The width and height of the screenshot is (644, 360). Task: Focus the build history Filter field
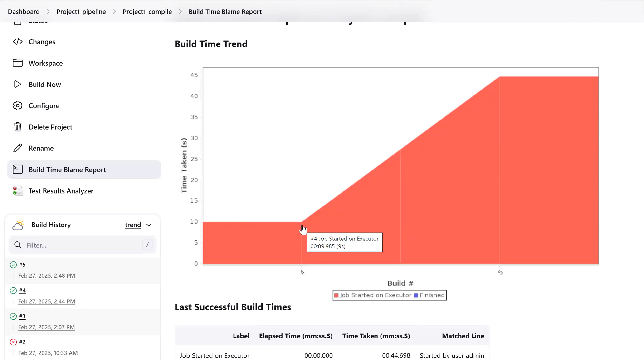(x=83, y=245)
